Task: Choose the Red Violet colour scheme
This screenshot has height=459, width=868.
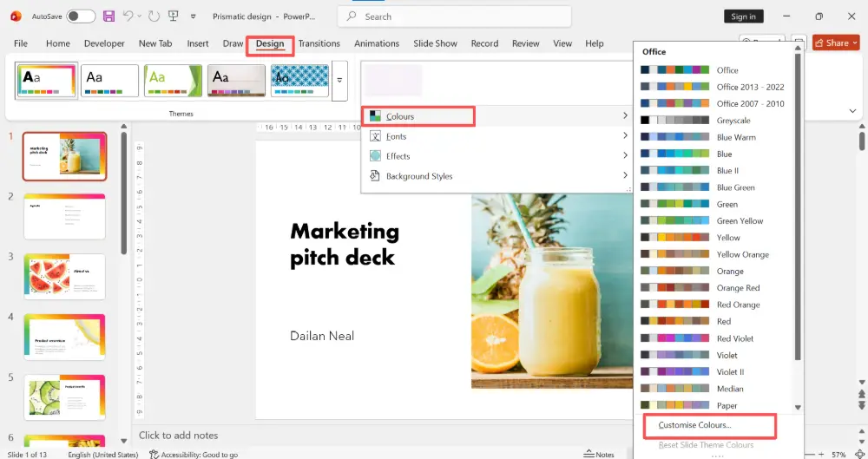Action: pos(715,338)
